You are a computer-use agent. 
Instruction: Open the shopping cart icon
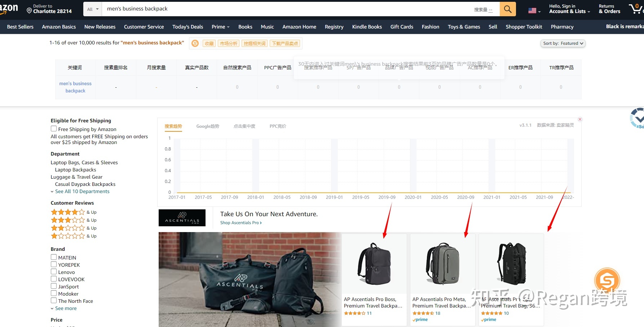pyautogui.click(x=636, y=9)
